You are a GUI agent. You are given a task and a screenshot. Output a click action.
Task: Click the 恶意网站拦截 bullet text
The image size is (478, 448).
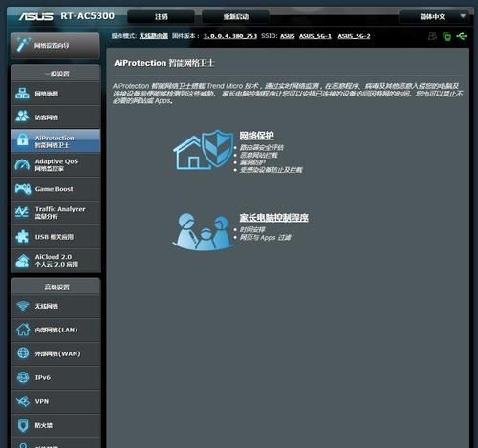point(258,155)
